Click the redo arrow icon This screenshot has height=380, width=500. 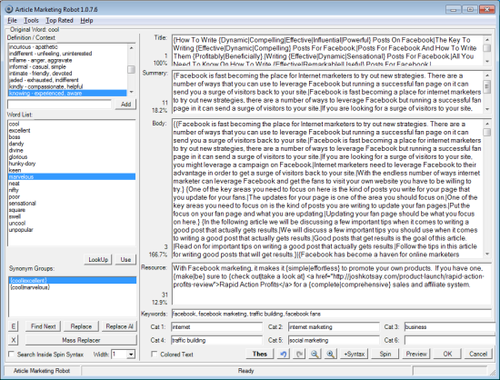click(299, 354)
